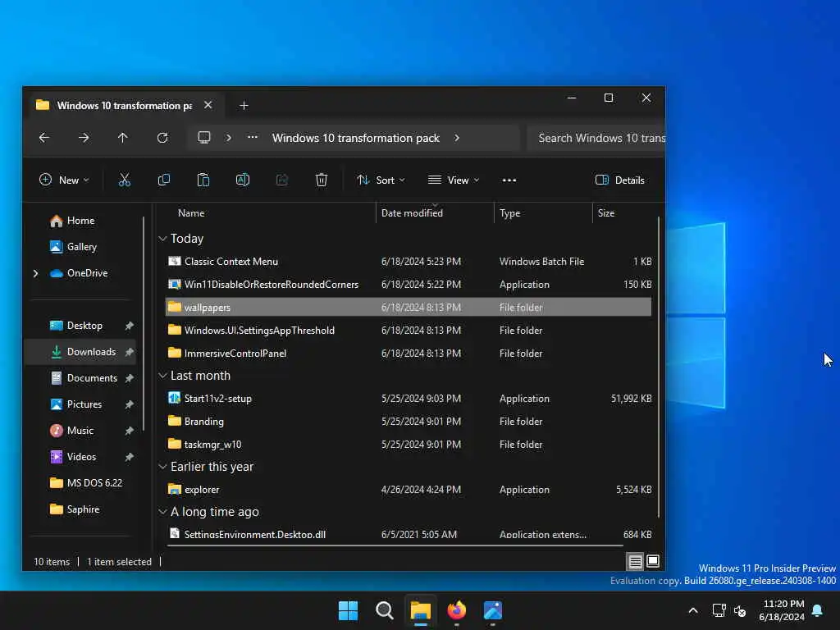Image resolution: width=840 pixels, height=630 pixels.
Task: Toggle the Details pane
Action: [620, 180]
